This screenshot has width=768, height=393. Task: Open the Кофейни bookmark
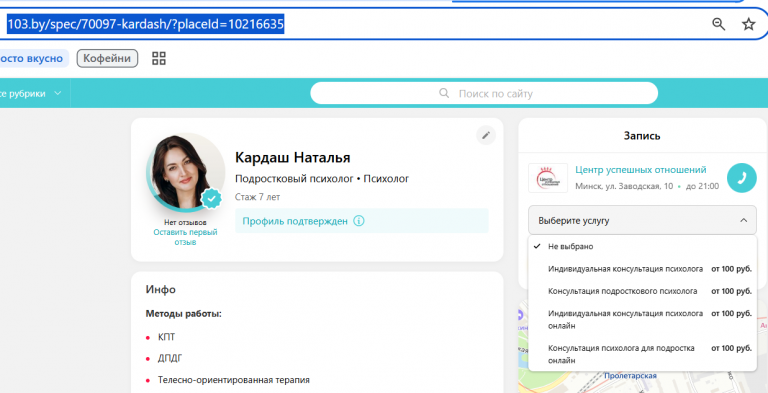(107, 58)
